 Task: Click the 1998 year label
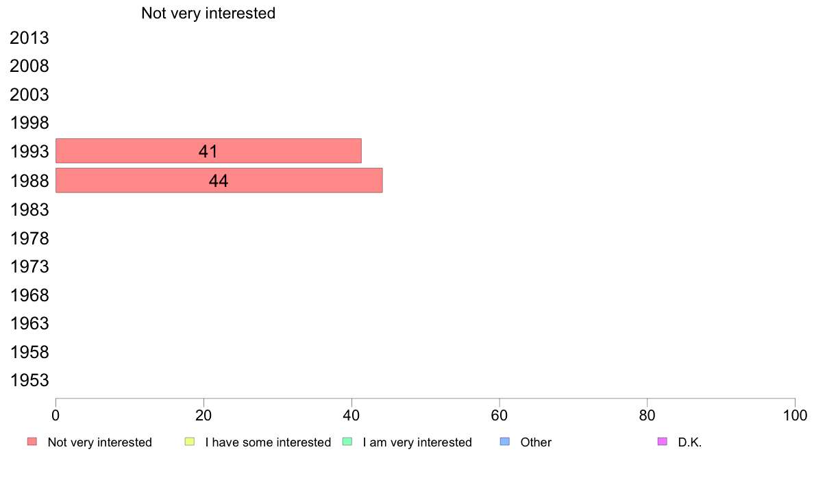(x=29, y=123)
